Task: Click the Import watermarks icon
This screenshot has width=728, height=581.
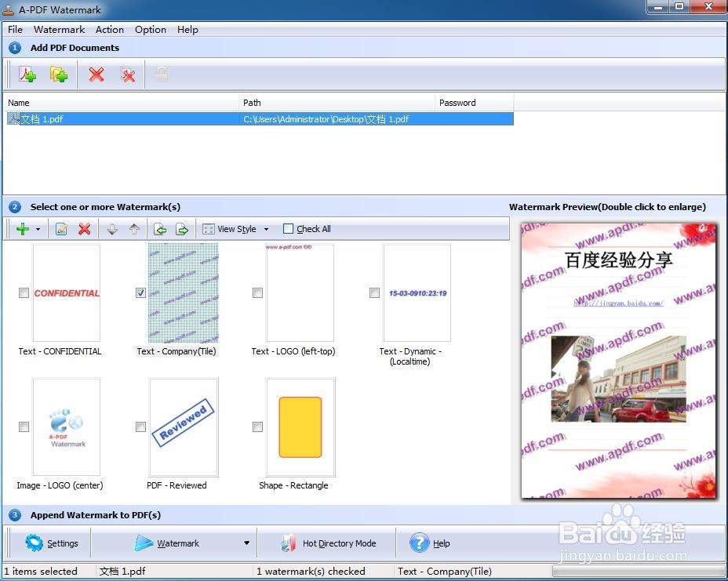Action: [160, 229]
